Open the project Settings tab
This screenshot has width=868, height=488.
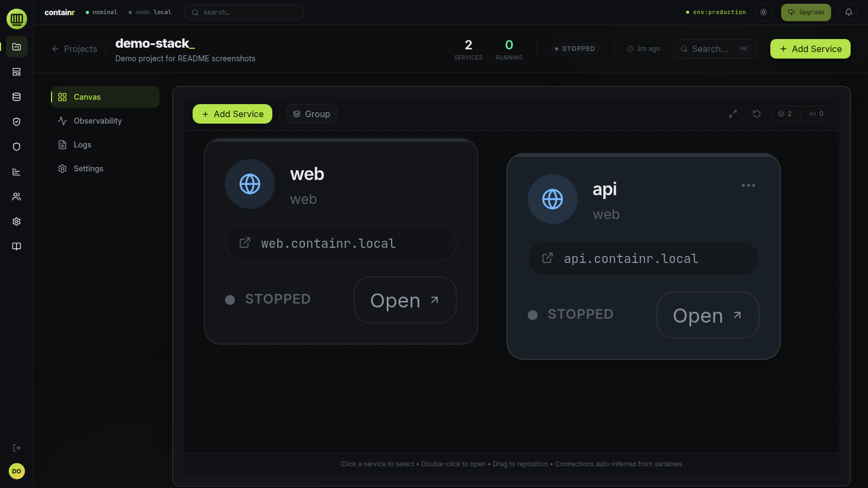point(105,169)
